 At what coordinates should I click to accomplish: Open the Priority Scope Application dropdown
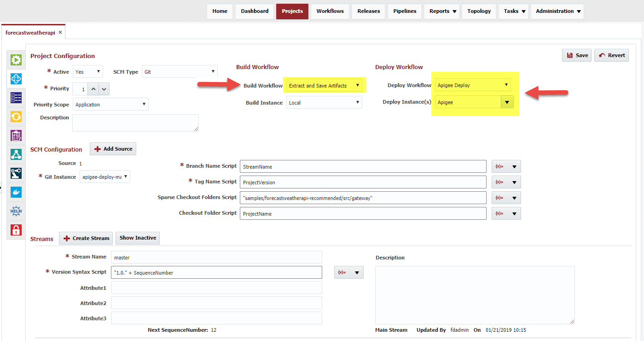(110, 105)
